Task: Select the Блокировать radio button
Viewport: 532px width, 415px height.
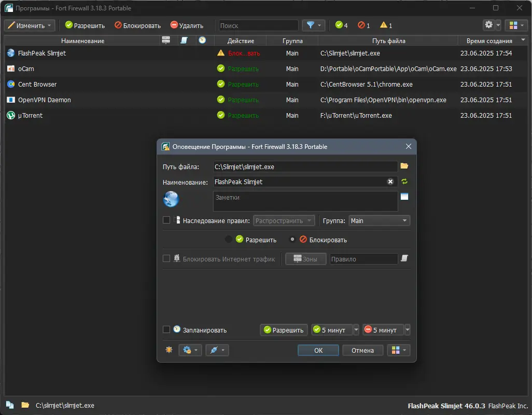Action: point(292,240)
